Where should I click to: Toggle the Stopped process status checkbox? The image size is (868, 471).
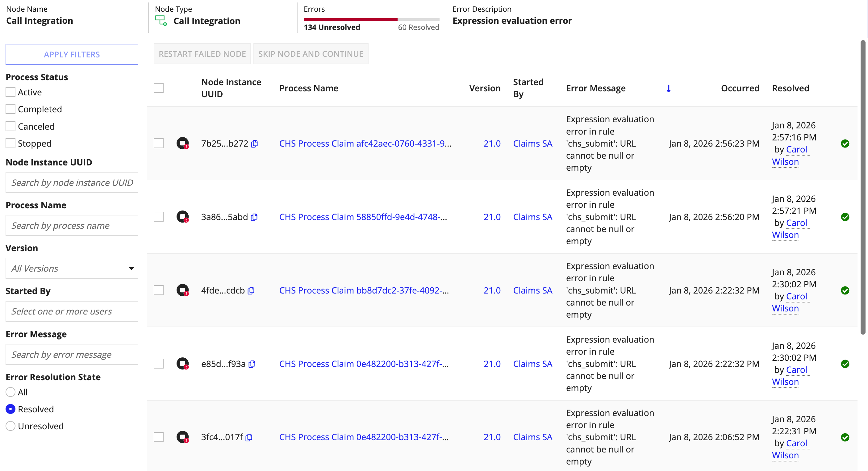pyautogui.click(x=10, y=144)
